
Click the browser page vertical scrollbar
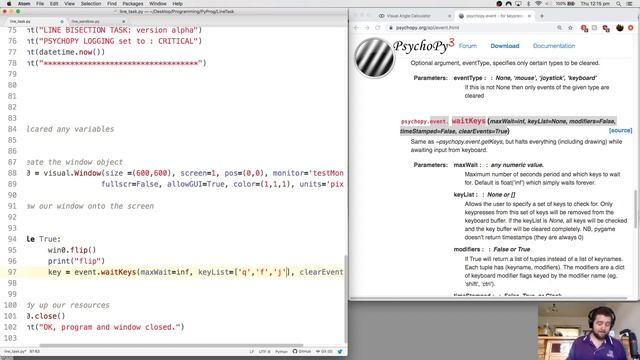pyautogui.click(x=635, y=209)
